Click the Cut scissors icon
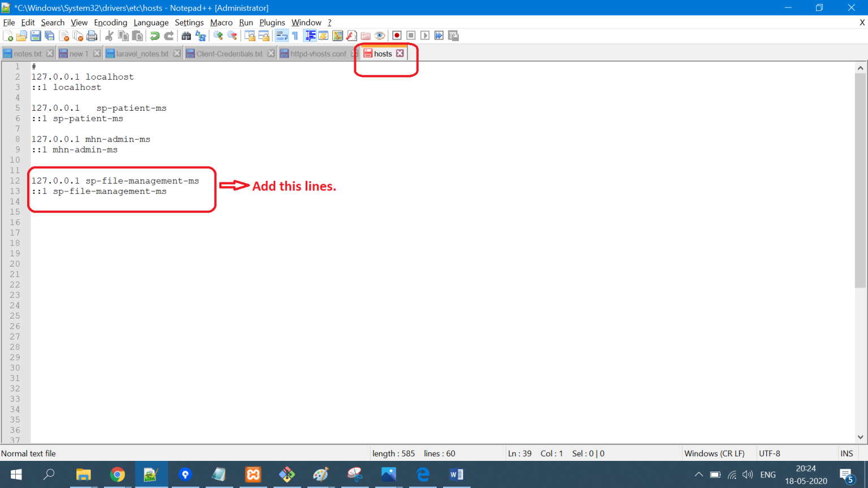868x488 pixels. click(x=109, y=36)
